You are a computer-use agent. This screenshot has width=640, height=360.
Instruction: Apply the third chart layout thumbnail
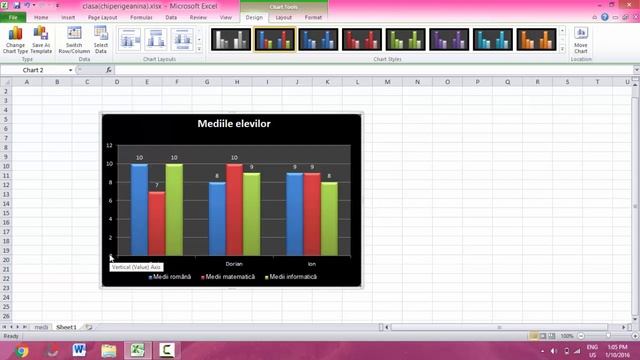click(182, 40)
